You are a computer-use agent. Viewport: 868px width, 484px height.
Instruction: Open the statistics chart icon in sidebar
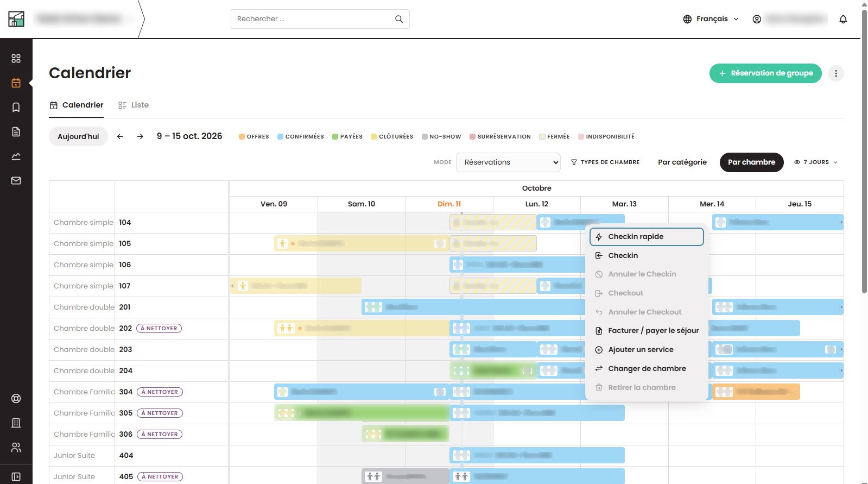pos(16,156)
